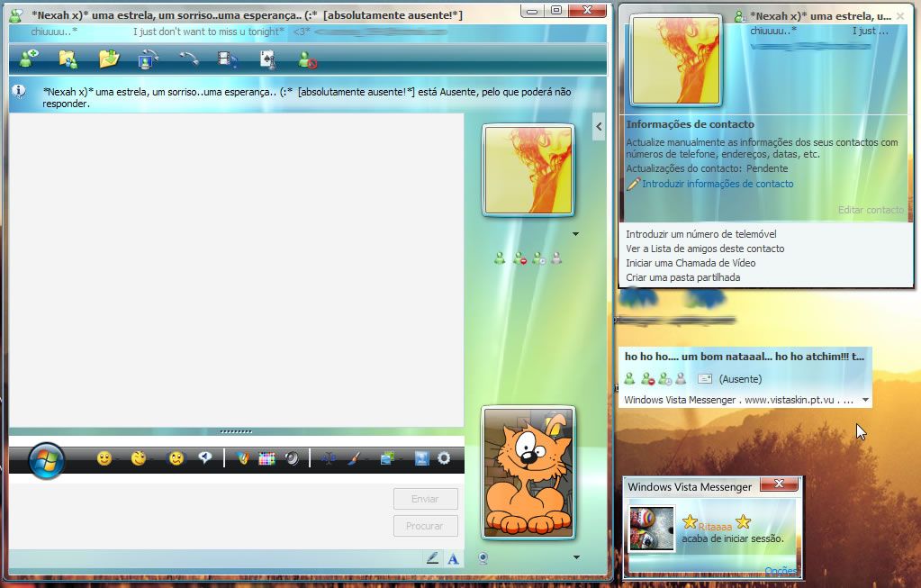Click the 'Editar contacto' link
This screenshot has height=588, width=921.
(x=871, y=210)
